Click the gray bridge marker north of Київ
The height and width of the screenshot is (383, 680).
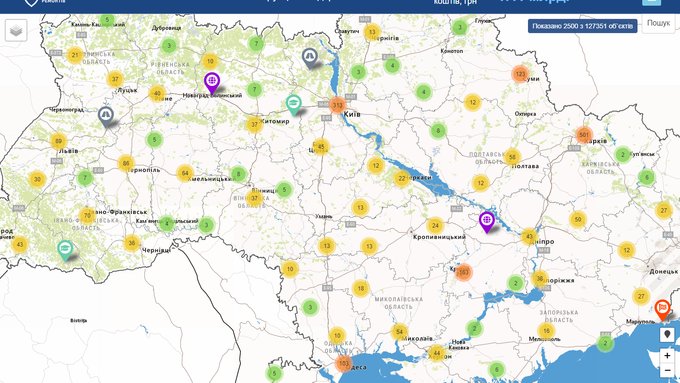[310, 59]
